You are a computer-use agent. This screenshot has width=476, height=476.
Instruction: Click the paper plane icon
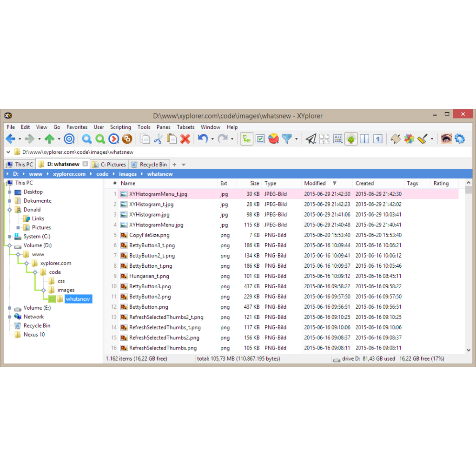pos(311,139)
